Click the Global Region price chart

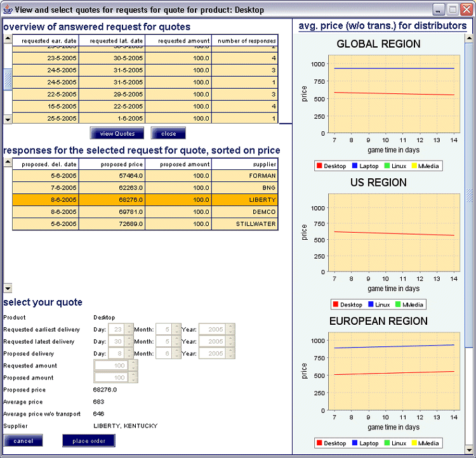point(394,94)
